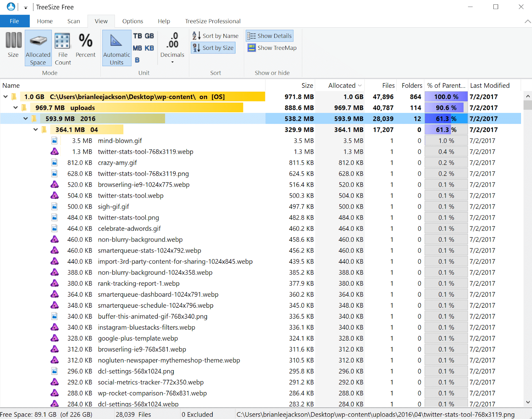Screen dimensions: 532x419
Task: Collapse the uploads folder
Action: [x=16, y=108]
